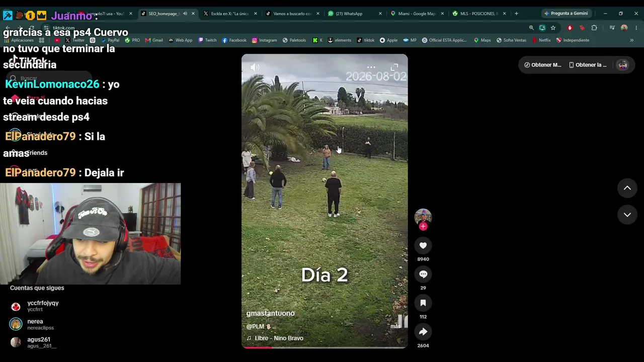This screenshot has height=362, width=644.
Task: Open the tiktok bookmark
Action: pos(366,40)
